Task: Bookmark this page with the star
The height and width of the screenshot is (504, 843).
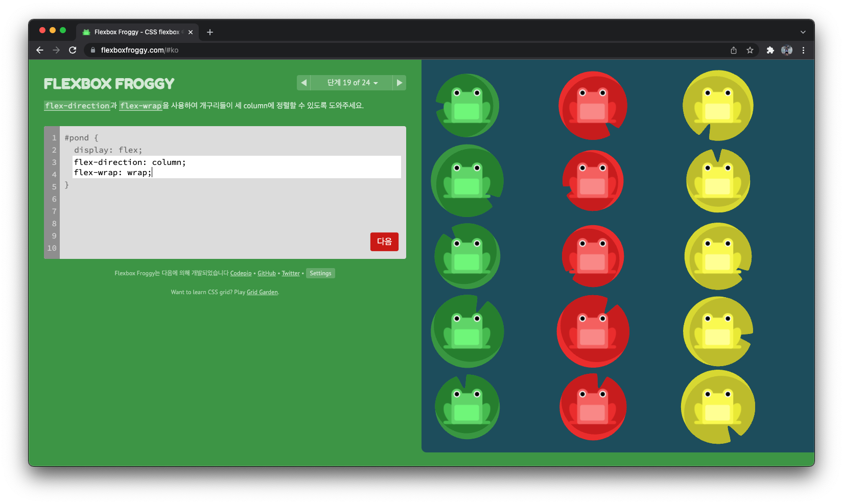Action: [x=750, y=50]
